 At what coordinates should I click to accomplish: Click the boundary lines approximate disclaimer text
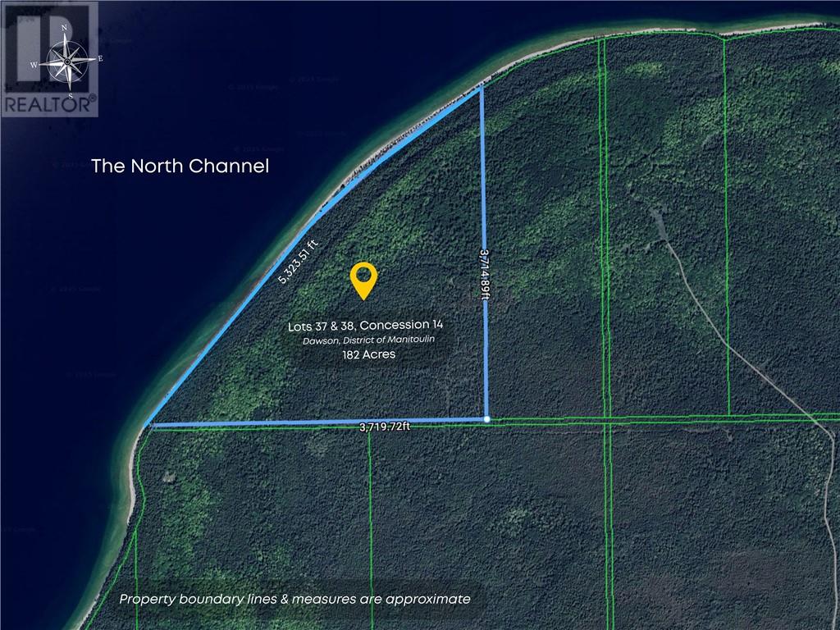click(298, 598)
